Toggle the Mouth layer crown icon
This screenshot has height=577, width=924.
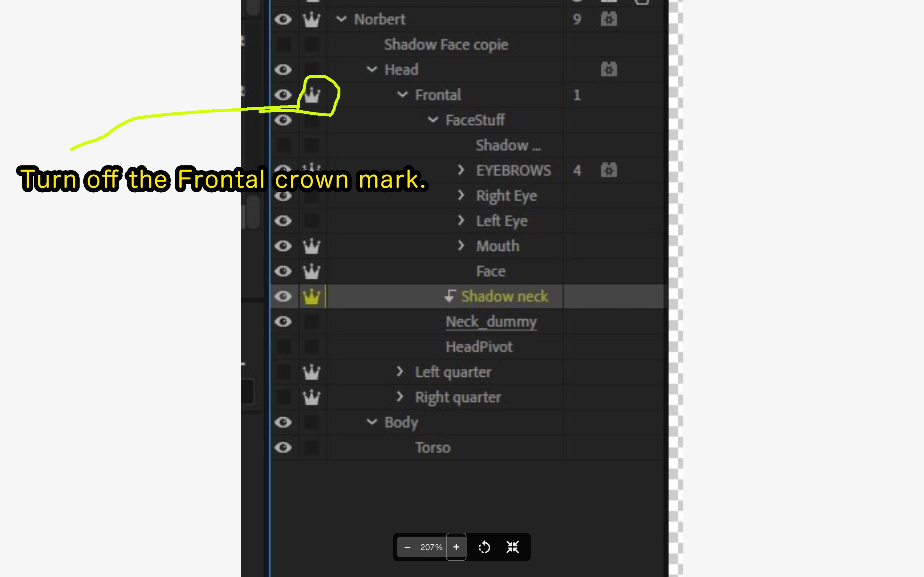pos(312,246)
